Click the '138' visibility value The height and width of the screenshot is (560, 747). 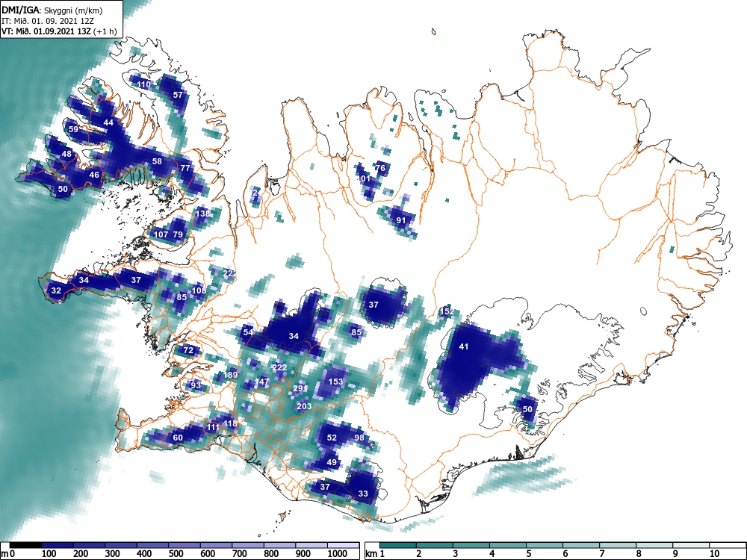click(203, 214)
